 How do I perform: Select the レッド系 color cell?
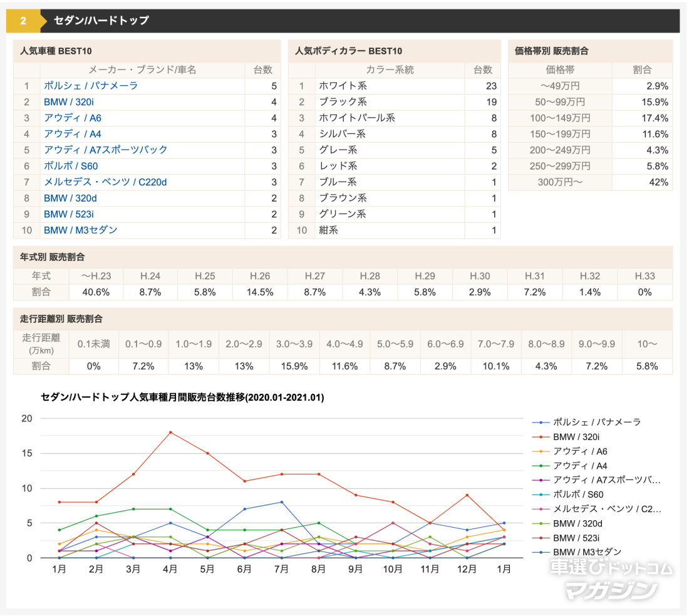click(x=390, y=166)
